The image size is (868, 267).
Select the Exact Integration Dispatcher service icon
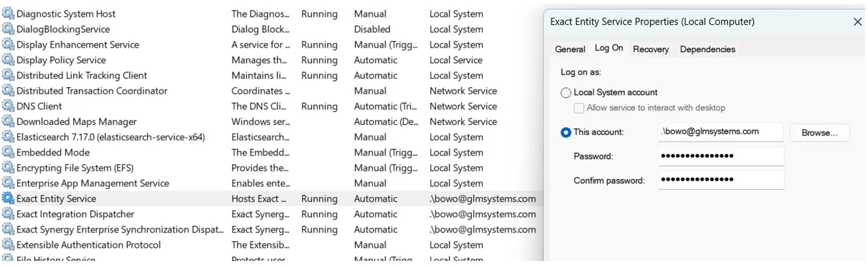point(8,214)
